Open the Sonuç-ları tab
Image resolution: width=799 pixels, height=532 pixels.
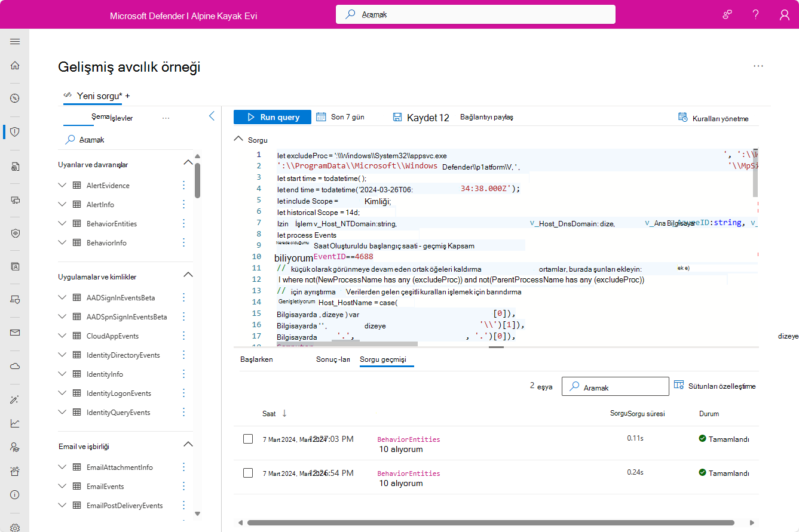point(333,359)
